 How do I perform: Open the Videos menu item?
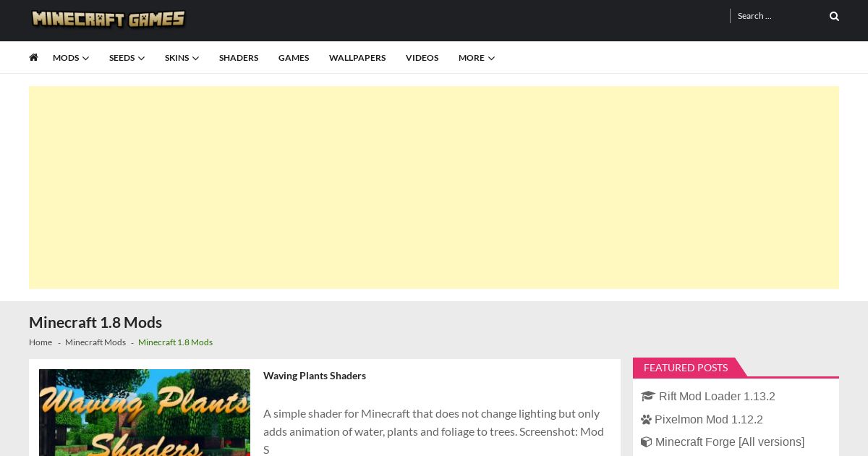pyautogui.click(x=422, y=58)
